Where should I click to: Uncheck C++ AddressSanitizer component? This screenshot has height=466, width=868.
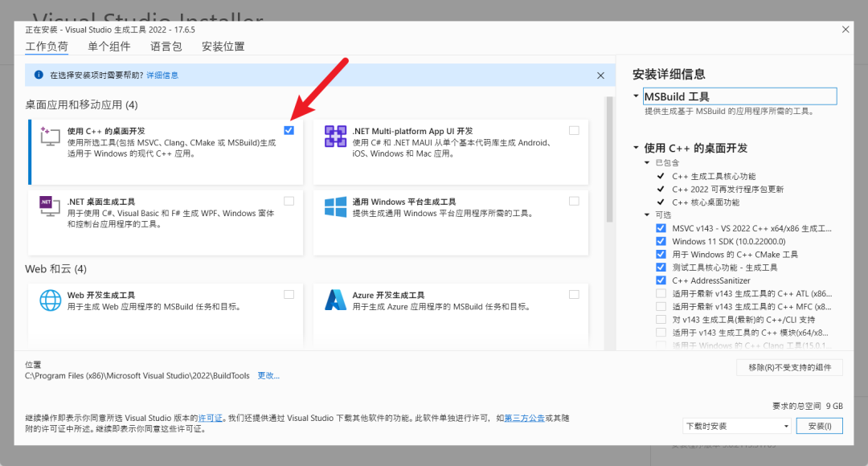click(661, 280)
